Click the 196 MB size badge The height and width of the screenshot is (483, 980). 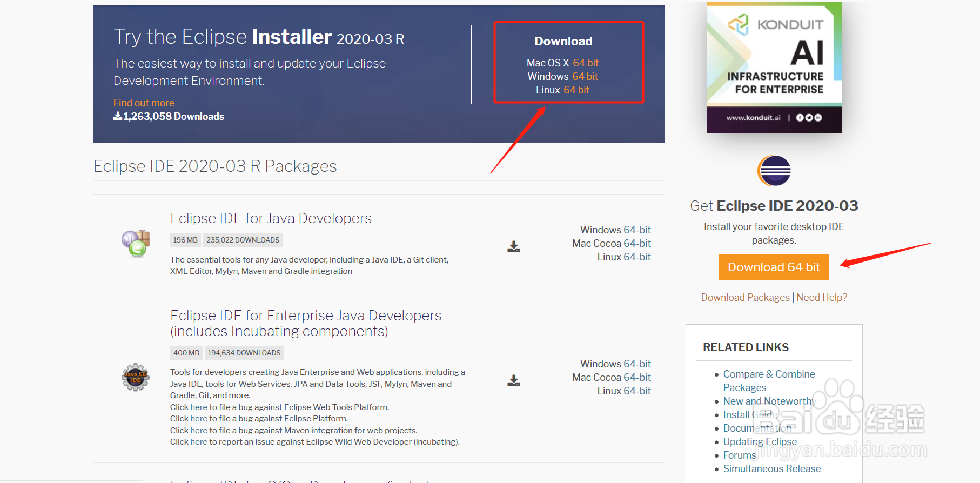tap(185, 240)
